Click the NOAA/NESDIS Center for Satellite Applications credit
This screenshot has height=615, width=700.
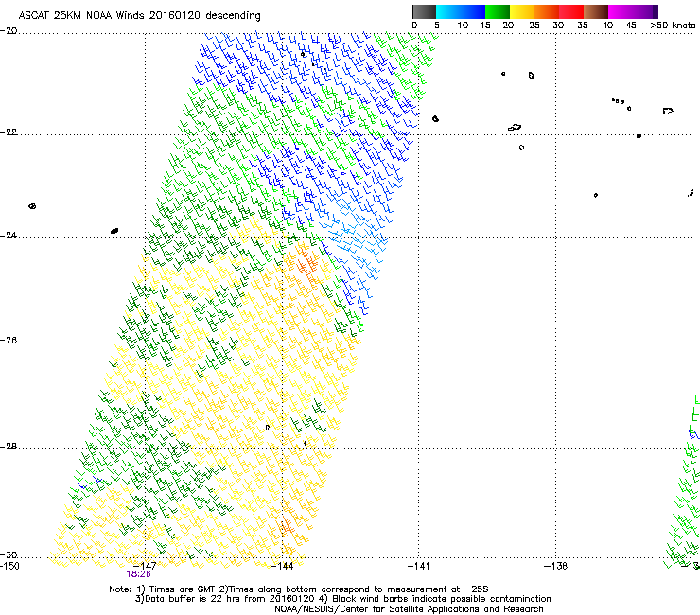tap(409, 609)
